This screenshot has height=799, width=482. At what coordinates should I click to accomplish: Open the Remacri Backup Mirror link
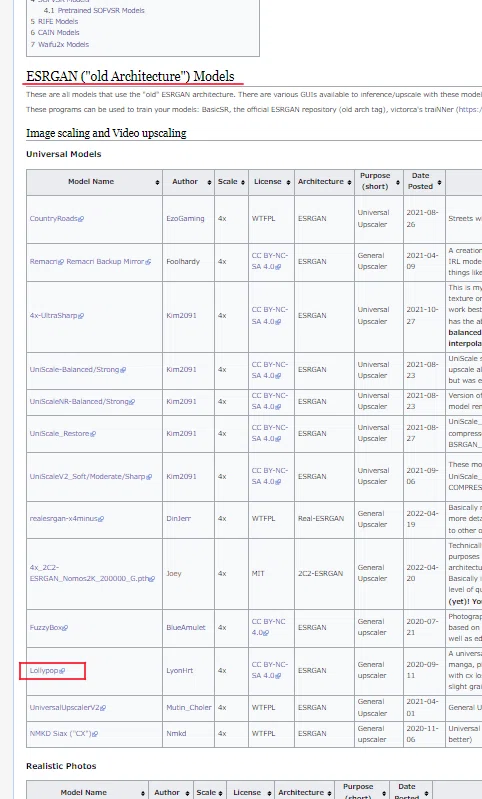coord(109,261)
